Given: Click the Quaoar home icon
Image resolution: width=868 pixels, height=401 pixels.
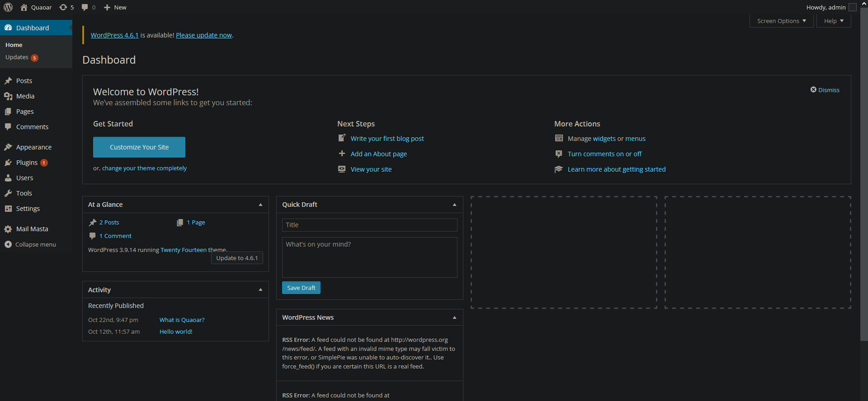Looking at the screenshot, I should click(24, 7).
